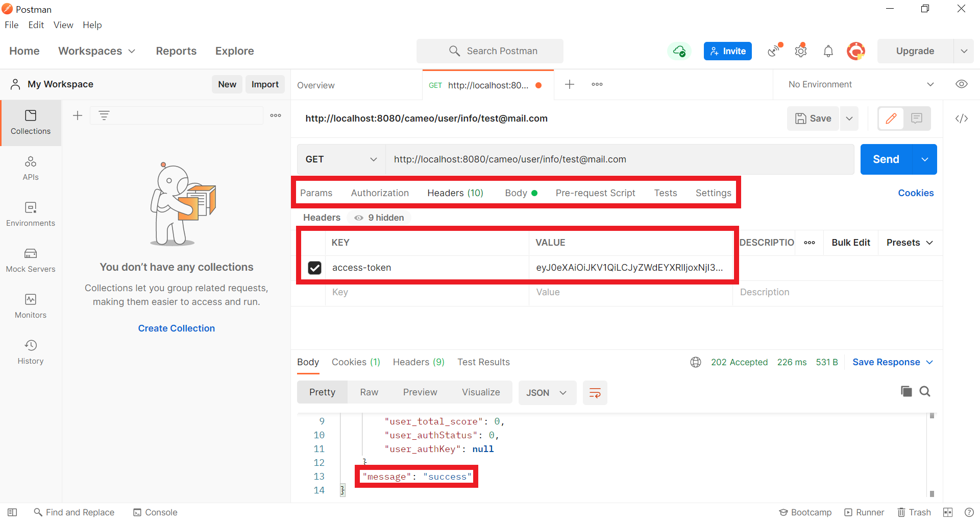This screenshot has height=521, width=980.
Task: Open the Overview tab
Action: pos(316,85)
